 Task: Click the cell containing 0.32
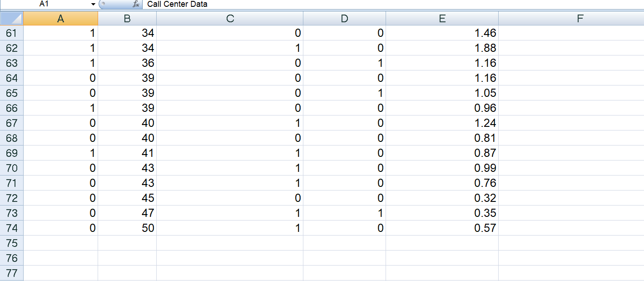[x=442, y=198]
